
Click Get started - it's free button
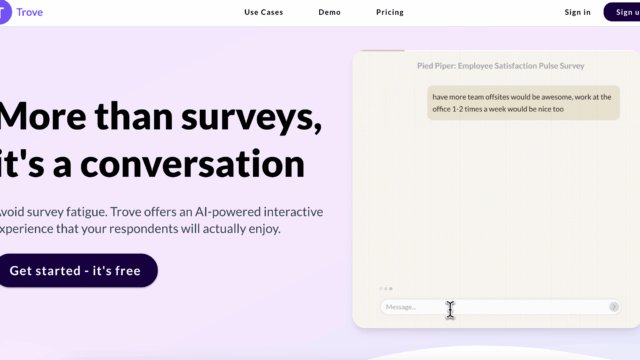point(76,270)
